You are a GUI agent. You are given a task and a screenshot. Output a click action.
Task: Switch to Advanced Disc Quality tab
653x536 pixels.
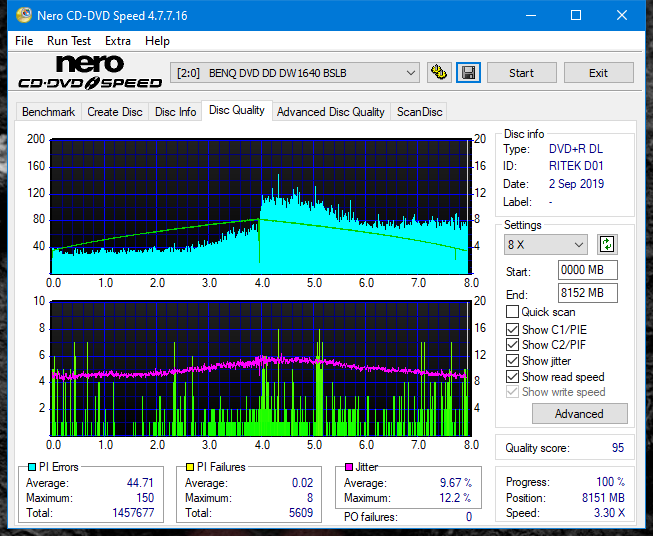[331, 112]
